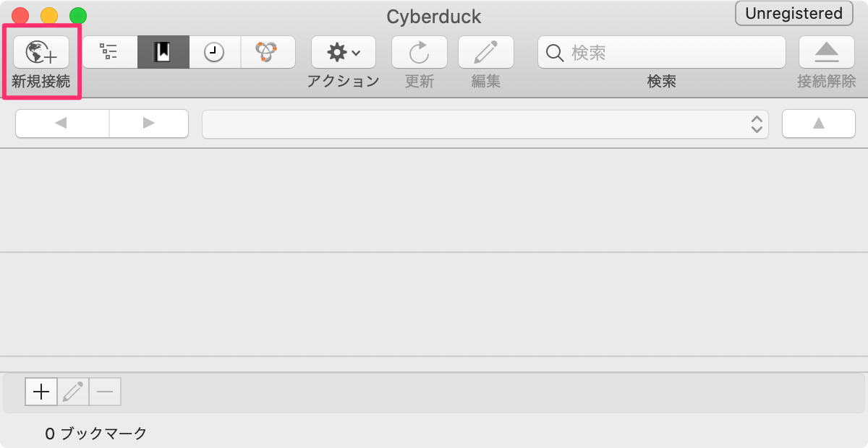Click the 接続解除 eject icon
Image resolution: width=868 pixels, height=448 pixels.
[x=827, y=52]
